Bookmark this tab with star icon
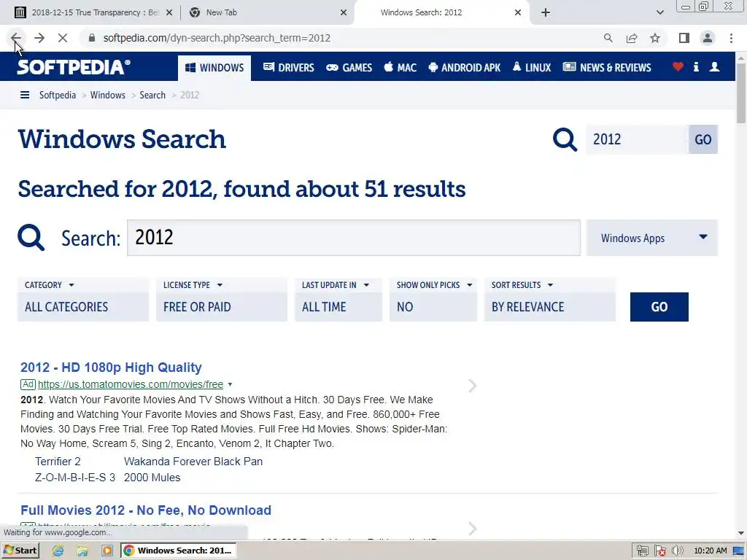This screenshot has width=747, height=560. pyautogui.click(x=655, y=38)
